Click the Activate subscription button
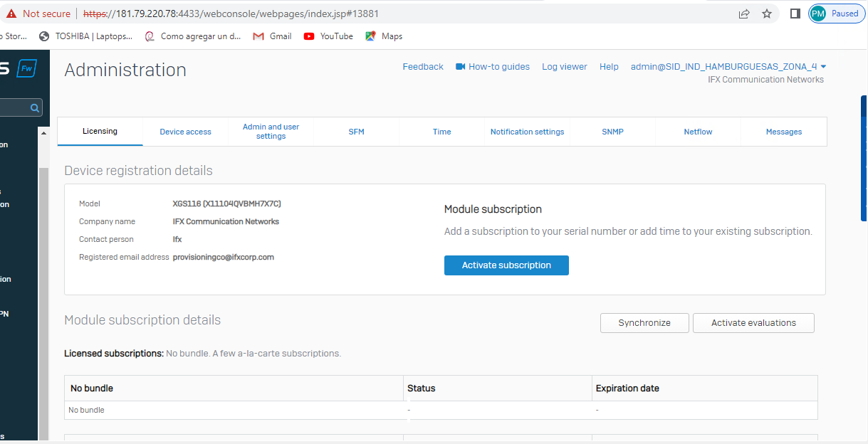Viewport: 868px width, 444px height. (506, 265)
